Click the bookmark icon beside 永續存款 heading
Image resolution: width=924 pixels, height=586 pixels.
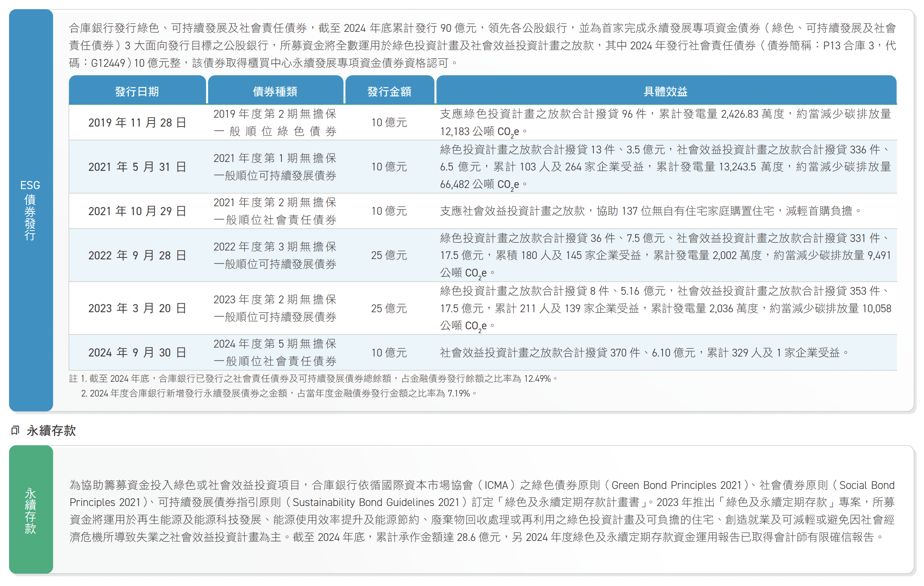pos(15,430)
